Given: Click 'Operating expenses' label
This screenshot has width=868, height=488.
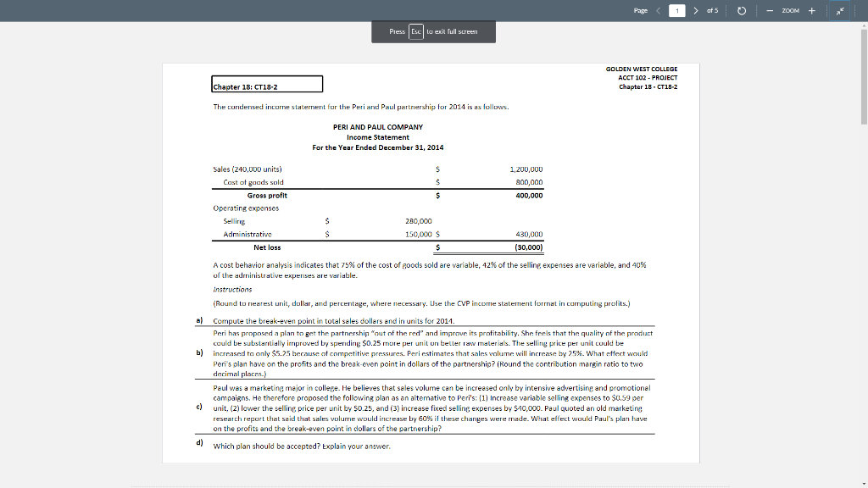Looking at the screenshot, I should [246, 208].
